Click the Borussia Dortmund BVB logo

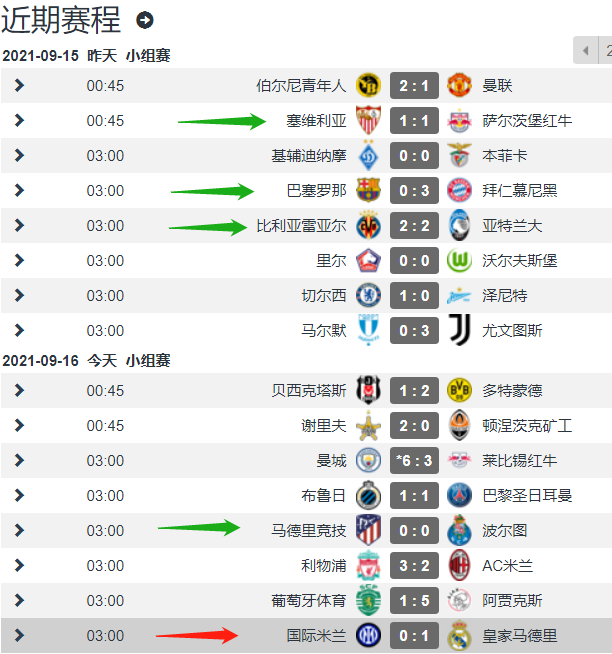point(459,390)
